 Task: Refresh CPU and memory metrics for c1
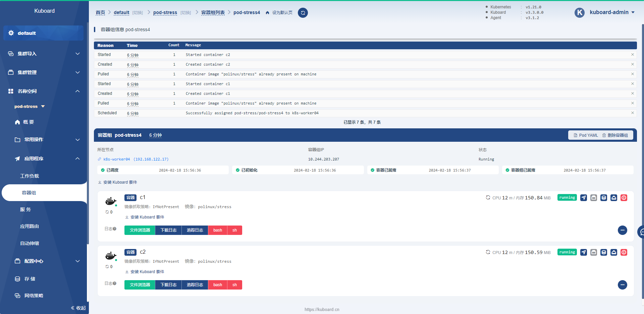tap(488, 197)
